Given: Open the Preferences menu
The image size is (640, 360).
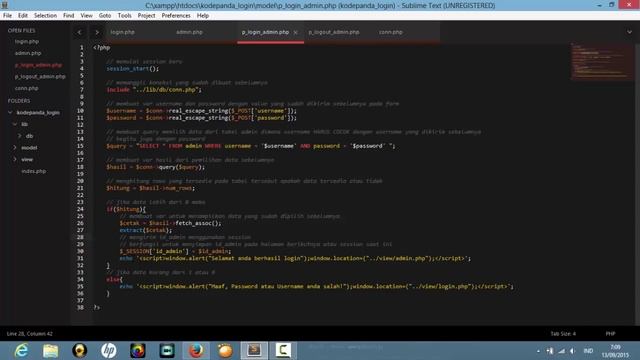Looking at the screenshot, I should click(x=176, y=16).
